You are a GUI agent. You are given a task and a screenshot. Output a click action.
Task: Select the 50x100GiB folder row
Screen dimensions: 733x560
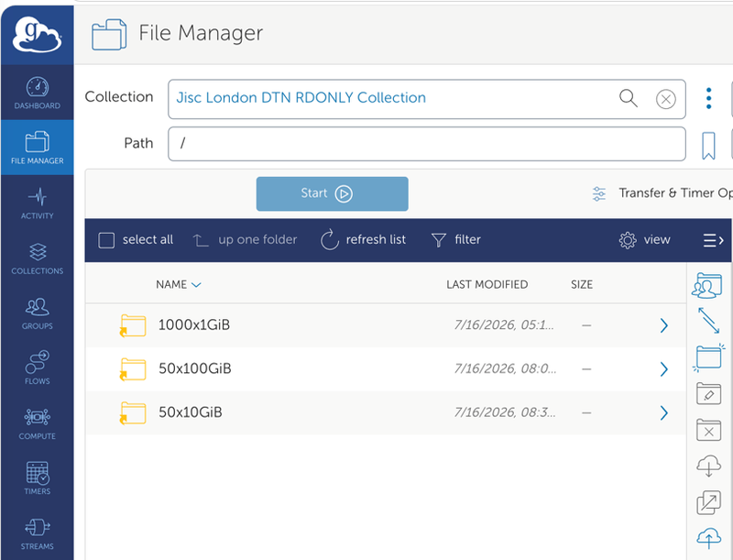tap(386, 368)
